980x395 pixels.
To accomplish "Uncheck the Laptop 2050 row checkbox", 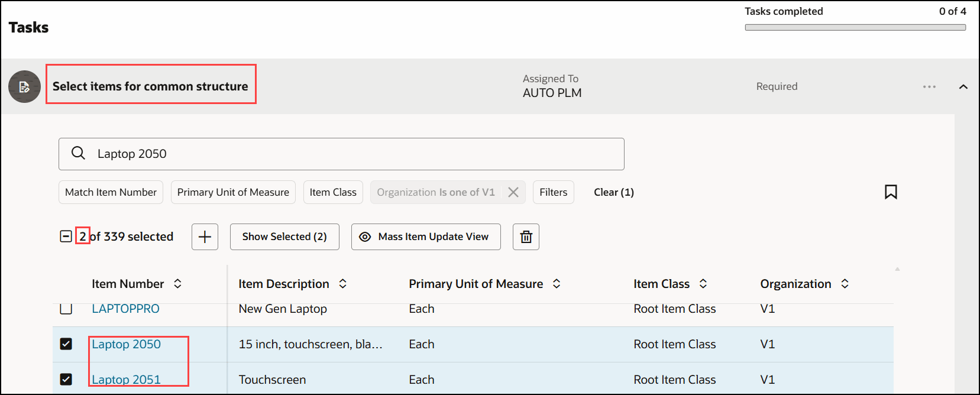I will pyautogui.click(x=66, y=344).
